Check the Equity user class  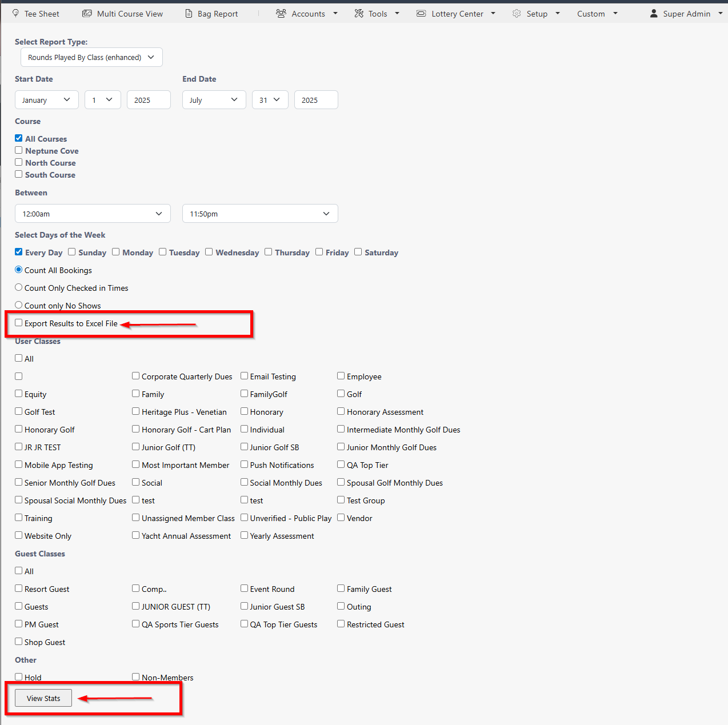(x=19, y=394)
